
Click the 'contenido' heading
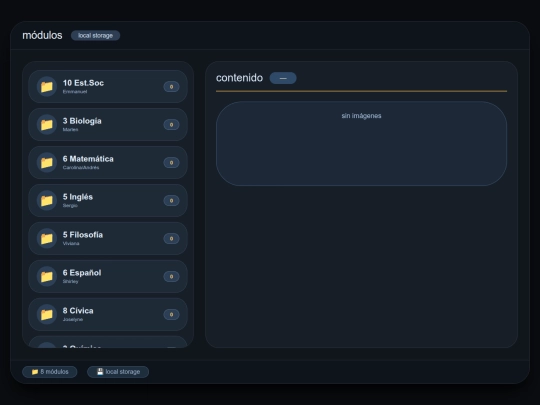(239, 78)
